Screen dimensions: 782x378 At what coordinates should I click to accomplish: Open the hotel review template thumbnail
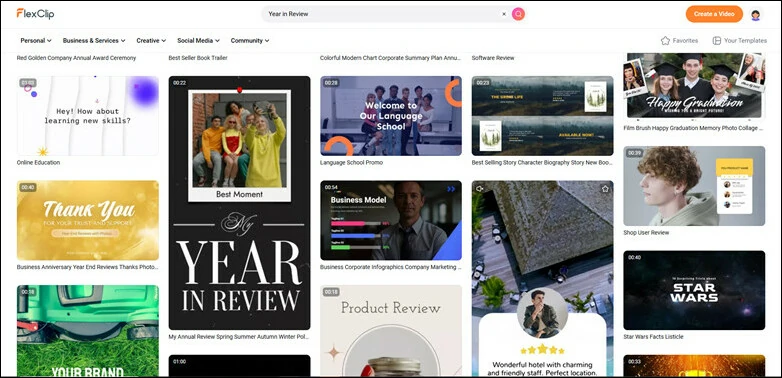[543, 278]
